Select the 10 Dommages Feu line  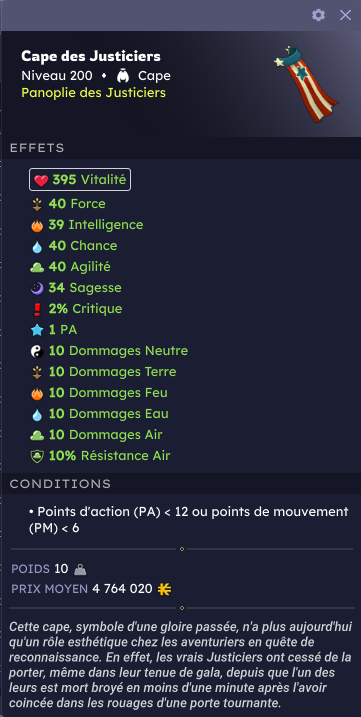click(x=99, y=393)
